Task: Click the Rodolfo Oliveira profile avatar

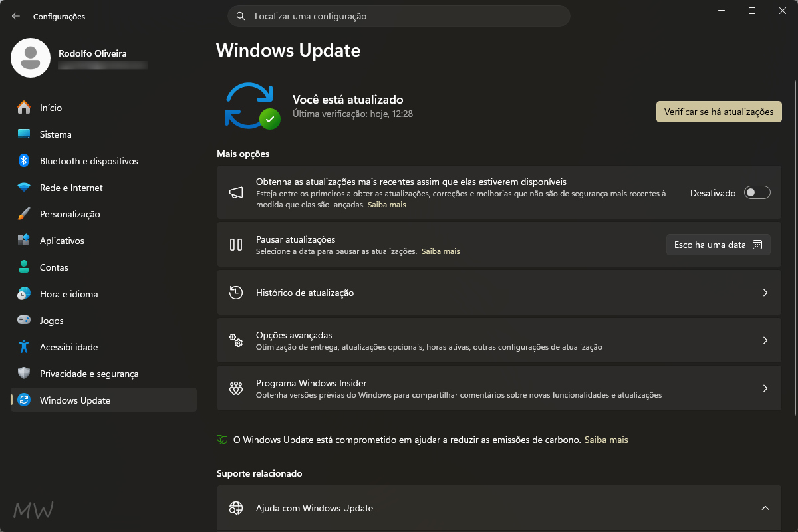Action: [31, 58]
